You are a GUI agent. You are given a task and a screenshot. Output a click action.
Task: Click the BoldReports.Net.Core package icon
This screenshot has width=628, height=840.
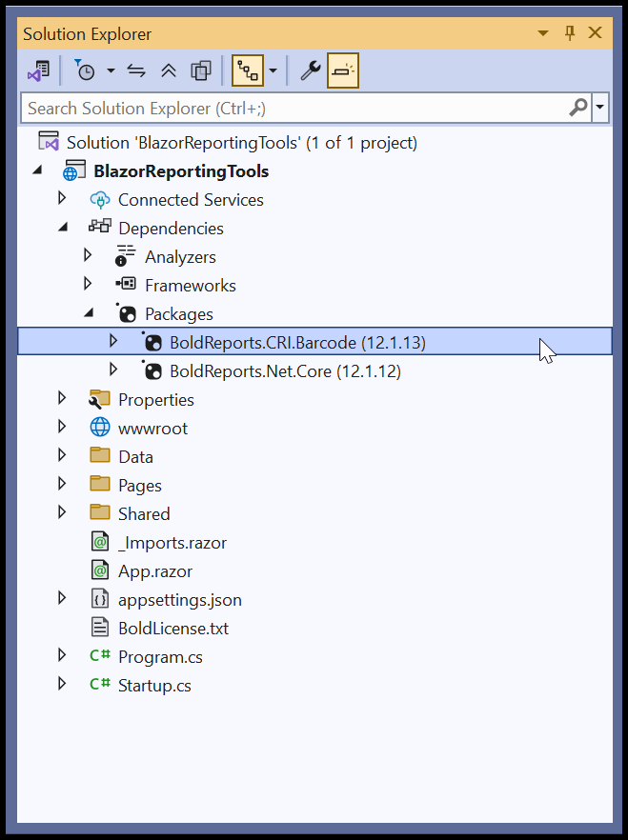[152, 370]
